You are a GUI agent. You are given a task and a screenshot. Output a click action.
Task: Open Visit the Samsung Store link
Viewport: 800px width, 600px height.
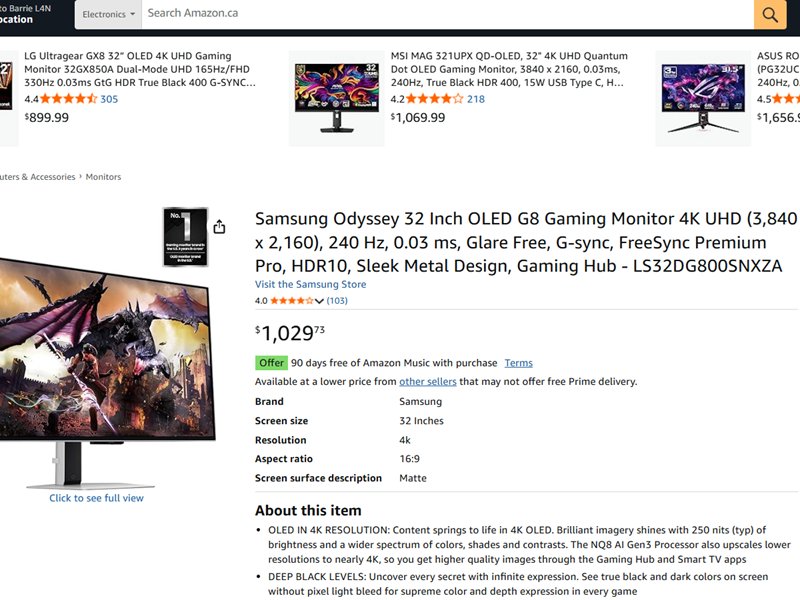310,284
